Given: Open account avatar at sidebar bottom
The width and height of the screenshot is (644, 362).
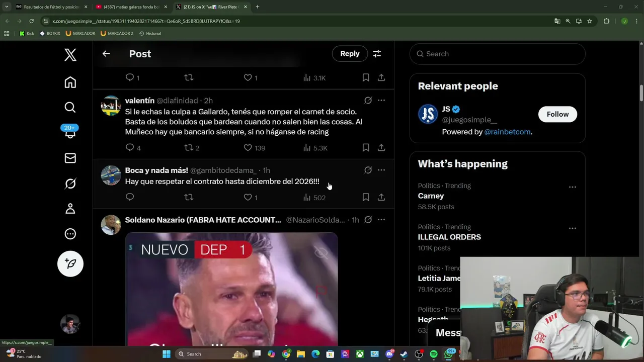Looking at the screenshot, I should [x=70, y=324].
